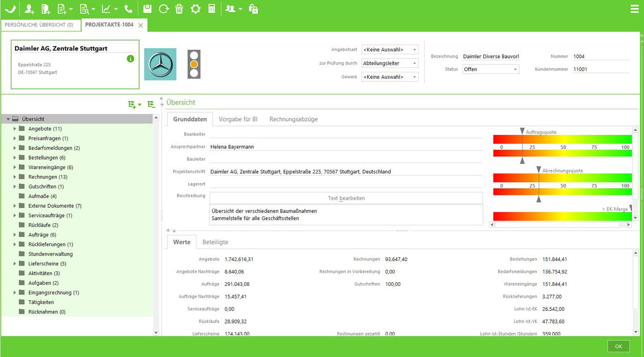Click the Kundennummer field showing 11001
This screenshot has height=357, width=644.
[x=601, y=69]
